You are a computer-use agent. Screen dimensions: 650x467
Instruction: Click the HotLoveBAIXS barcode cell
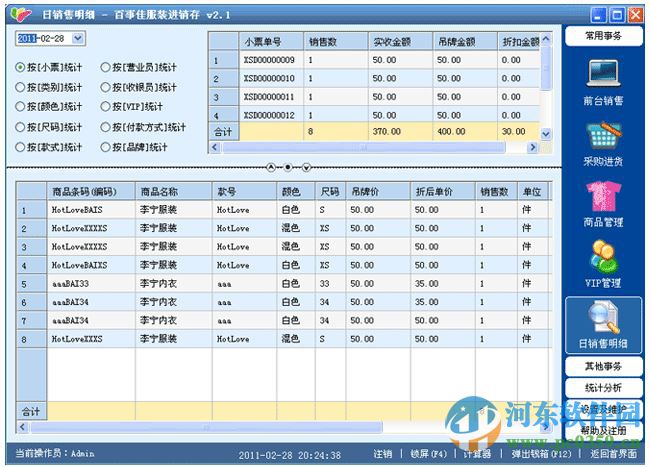(x=91, y=265)
